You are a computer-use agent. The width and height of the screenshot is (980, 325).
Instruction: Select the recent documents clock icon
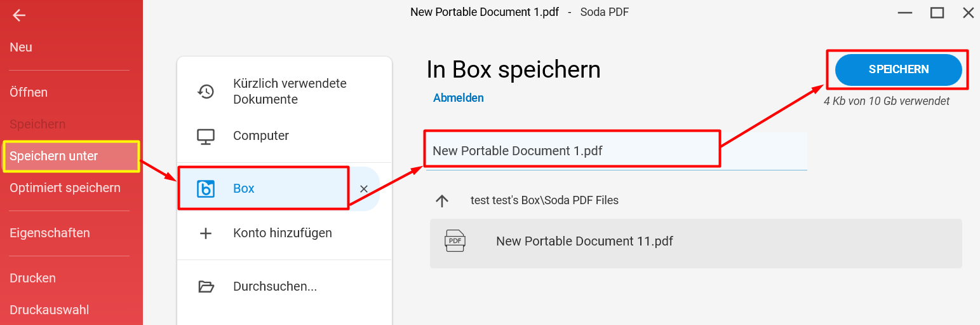pyautogui.click(x=206, y=92)
